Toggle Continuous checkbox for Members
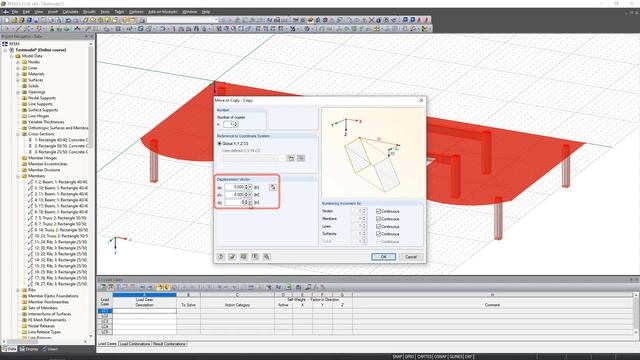The image size is (640, 360). [378, 219]
